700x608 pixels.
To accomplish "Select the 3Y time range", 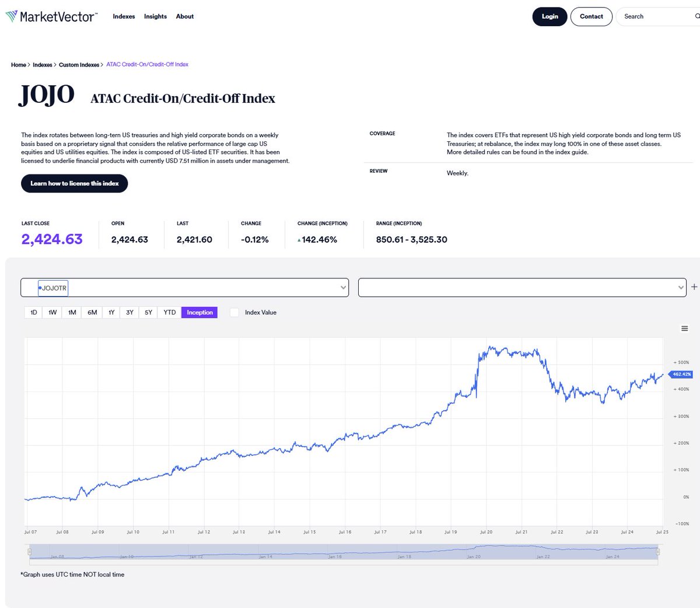I will (x=129, y=312).
